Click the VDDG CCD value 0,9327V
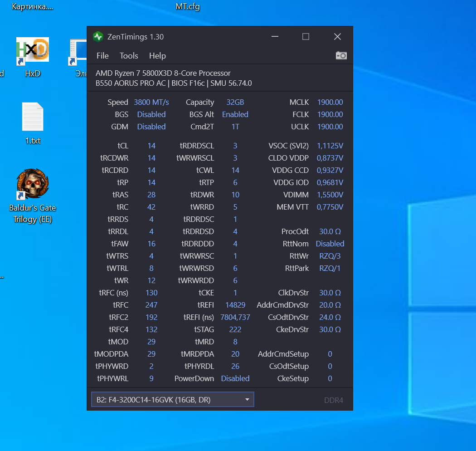Screen dimensions: 476x451 [330, 170]
